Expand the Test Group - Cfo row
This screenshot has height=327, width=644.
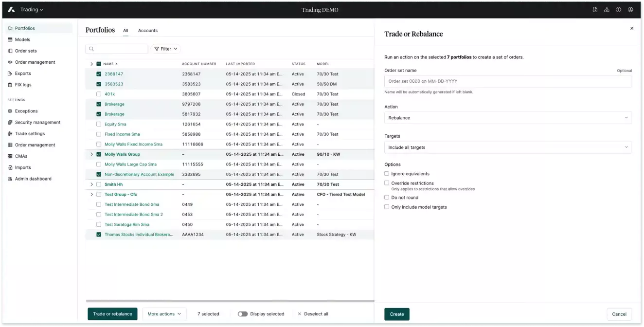click(91, 195)
